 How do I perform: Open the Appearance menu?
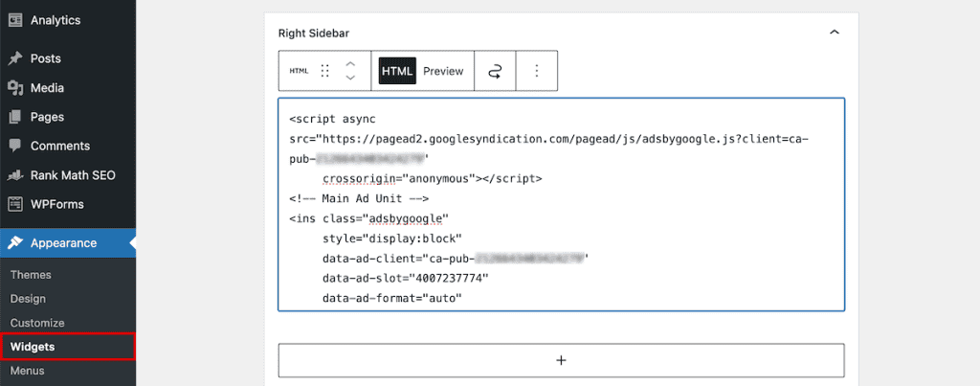[68, 242]
